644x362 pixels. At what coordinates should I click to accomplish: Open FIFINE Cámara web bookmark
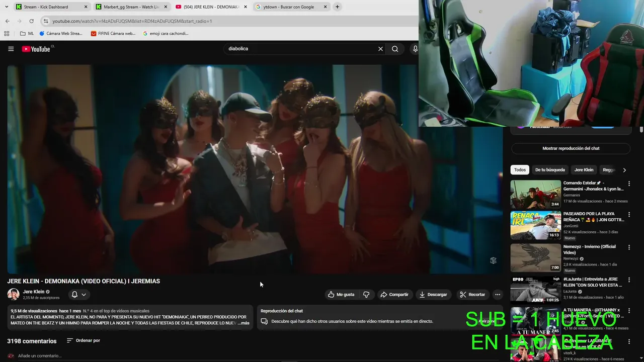click(x=113, y=34)
